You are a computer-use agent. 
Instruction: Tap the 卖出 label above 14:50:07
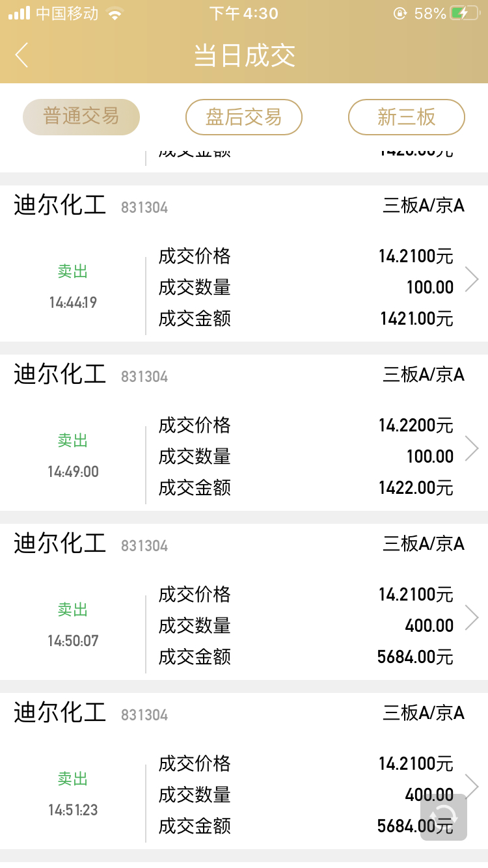coord(72,610)
